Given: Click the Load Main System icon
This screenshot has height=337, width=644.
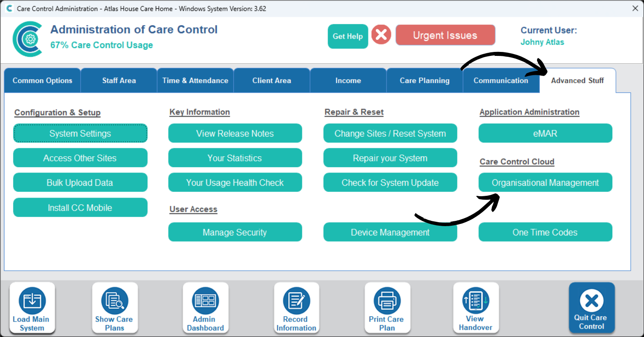Looking at the screenshot, I should tap(32, 308).
